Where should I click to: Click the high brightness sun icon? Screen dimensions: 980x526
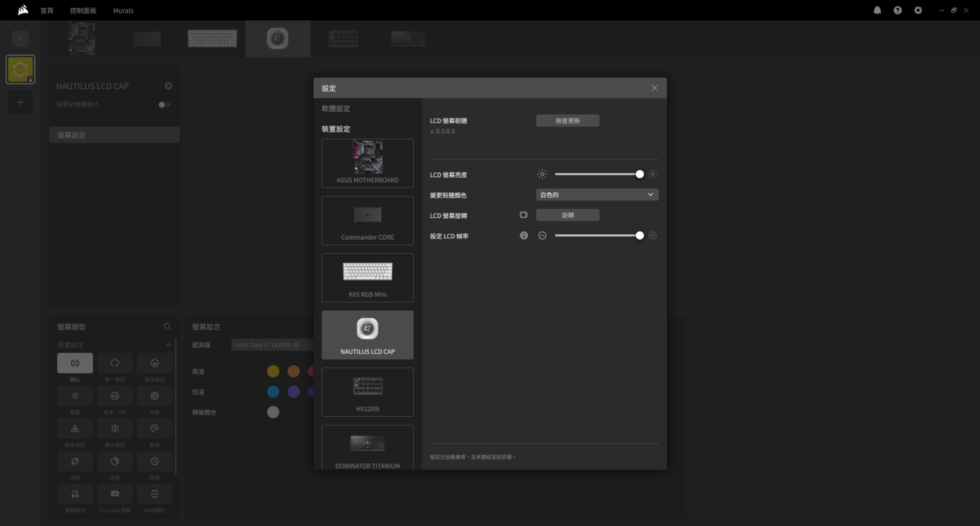click(653, 174)
